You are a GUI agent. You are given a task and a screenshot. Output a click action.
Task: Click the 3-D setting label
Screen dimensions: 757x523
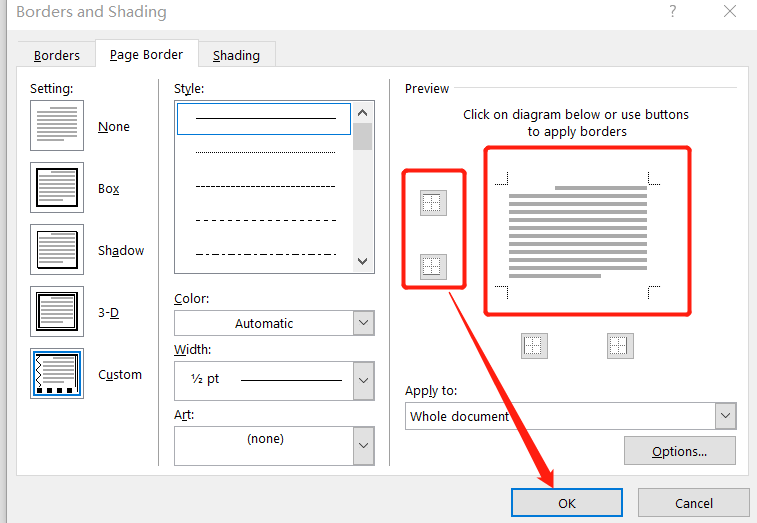click(x=109, y=312)
